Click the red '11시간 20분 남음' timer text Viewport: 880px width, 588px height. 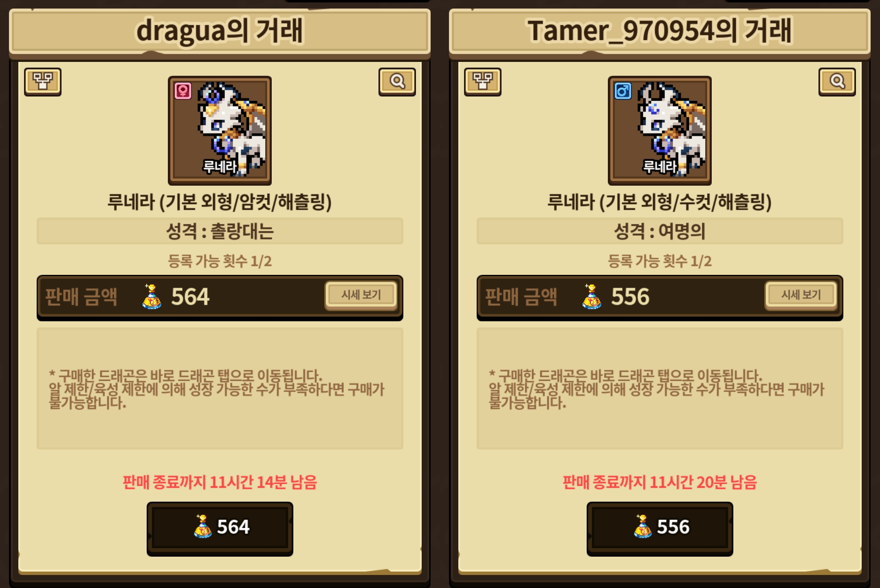pos(703,482)
